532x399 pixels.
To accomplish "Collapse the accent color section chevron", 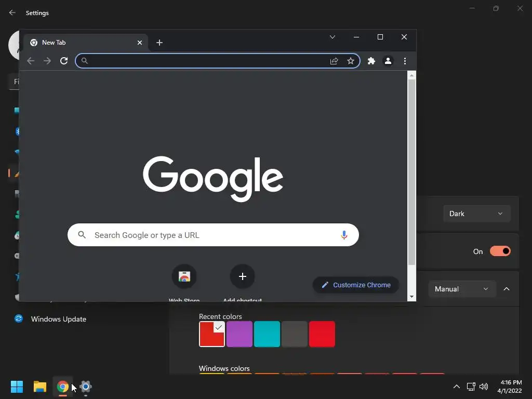I will [x=507, y=289].
